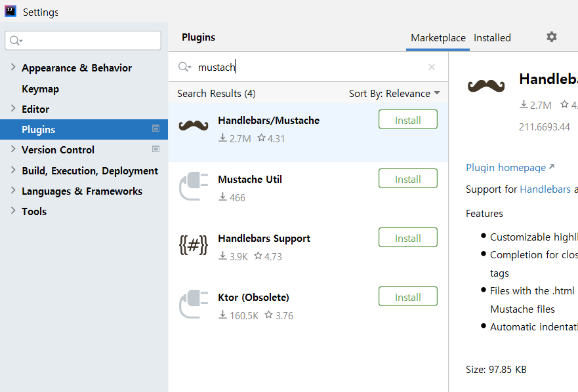Click the download icon beside 3.9K
The image size is (578, 392).
222,256
